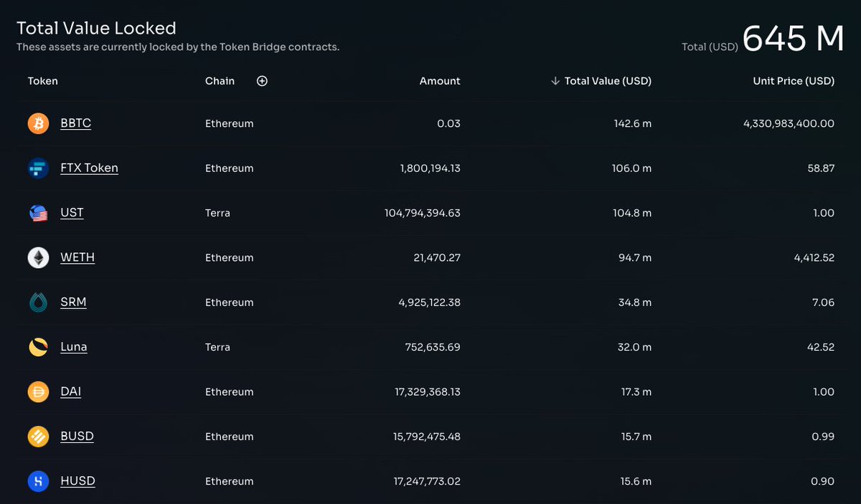861x504 pixels.
Task: Click the Chain column header
Action: point(220,81)
